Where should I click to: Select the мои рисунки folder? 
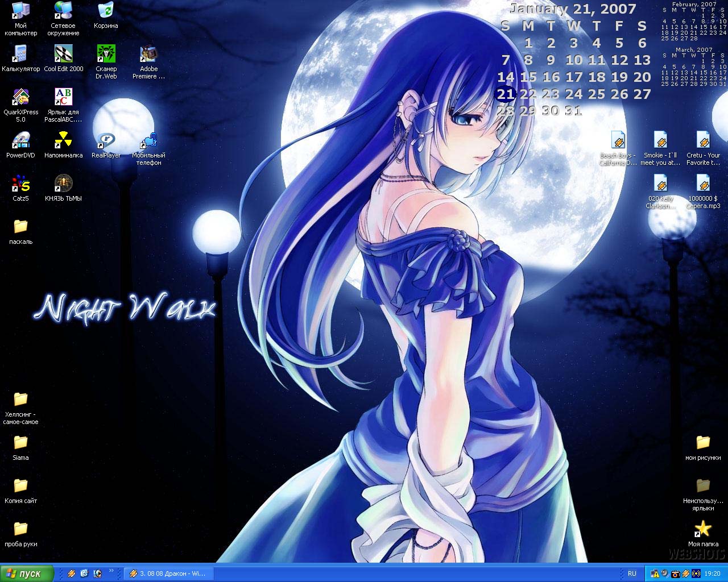(x=703, y=447)
